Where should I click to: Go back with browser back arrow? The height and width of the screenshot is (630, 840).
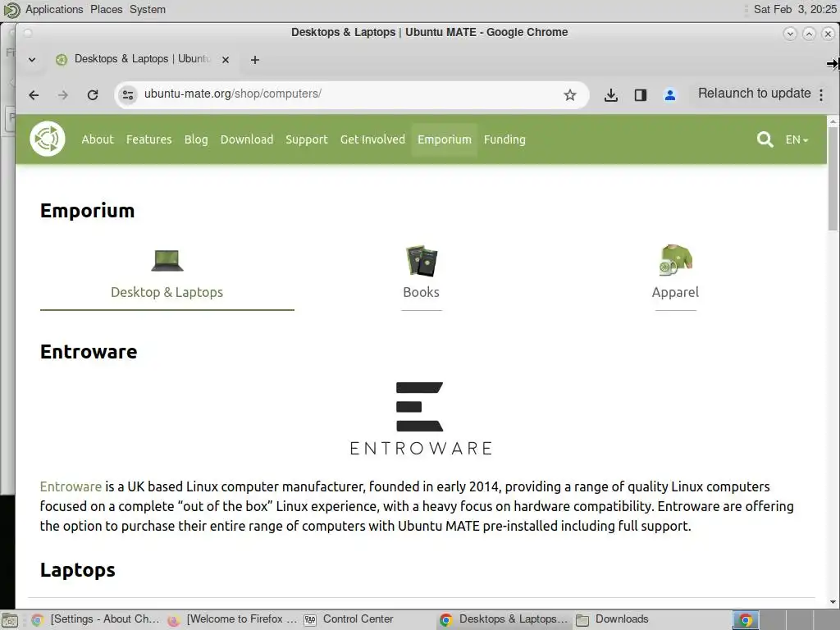[x=34, y=95]
